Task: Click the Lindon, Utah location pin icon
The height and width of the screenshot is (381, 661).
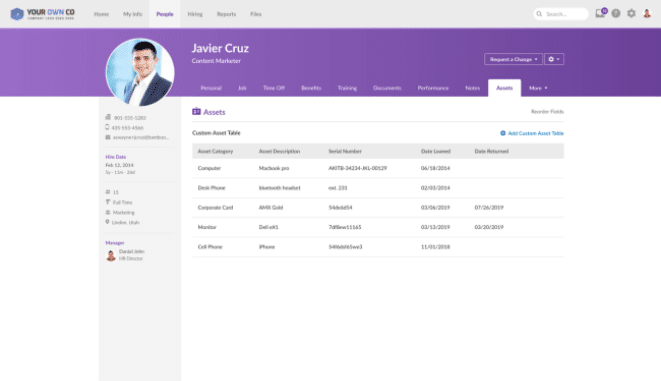Action: coord(107,222)
